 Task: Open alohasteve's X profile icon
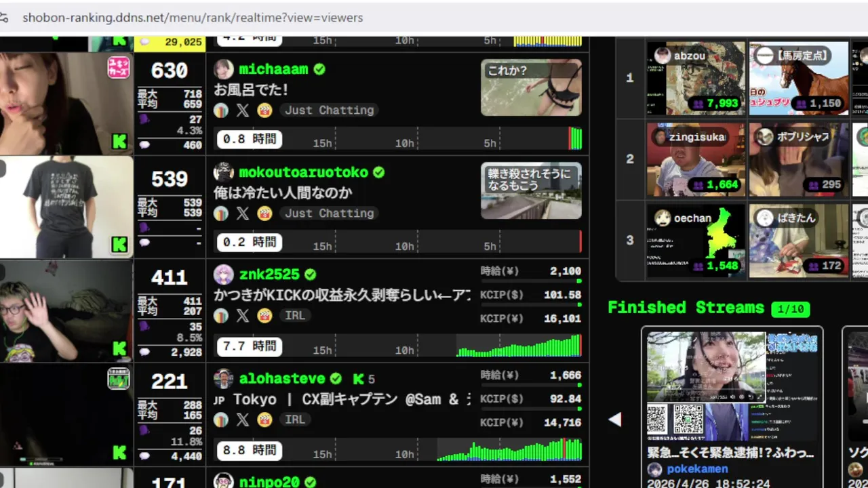(x=243, y=420)
